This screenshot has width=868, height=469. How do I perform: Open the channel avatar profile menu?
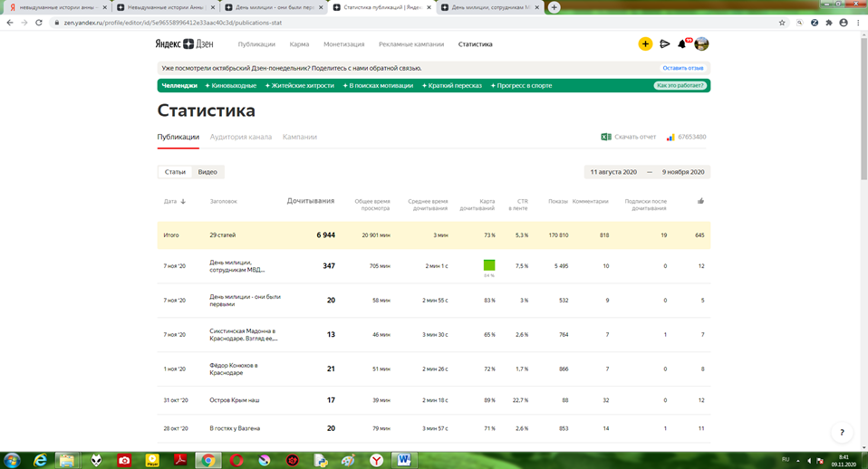pyautogui.click(x=701, y=43)
